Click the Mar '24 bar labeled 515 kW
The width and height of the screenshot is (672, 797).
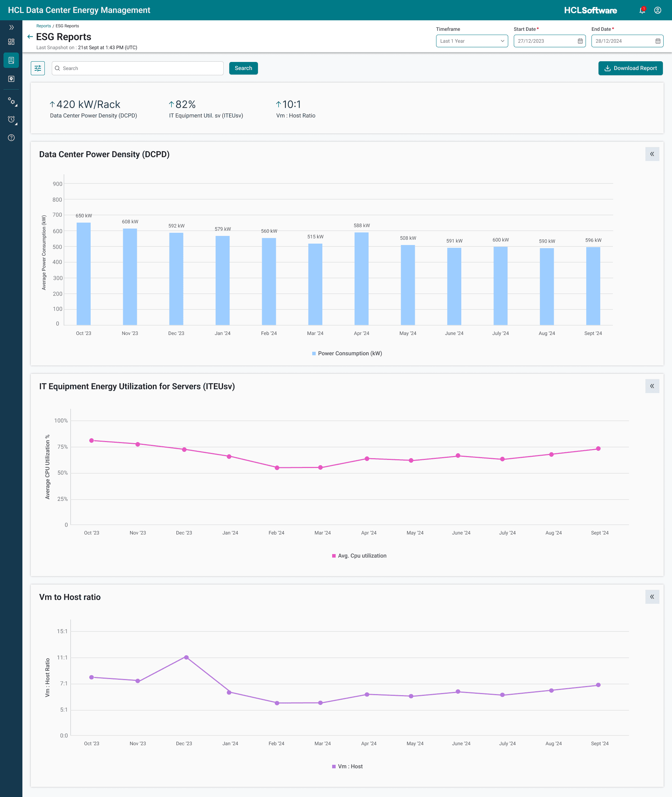315,284
